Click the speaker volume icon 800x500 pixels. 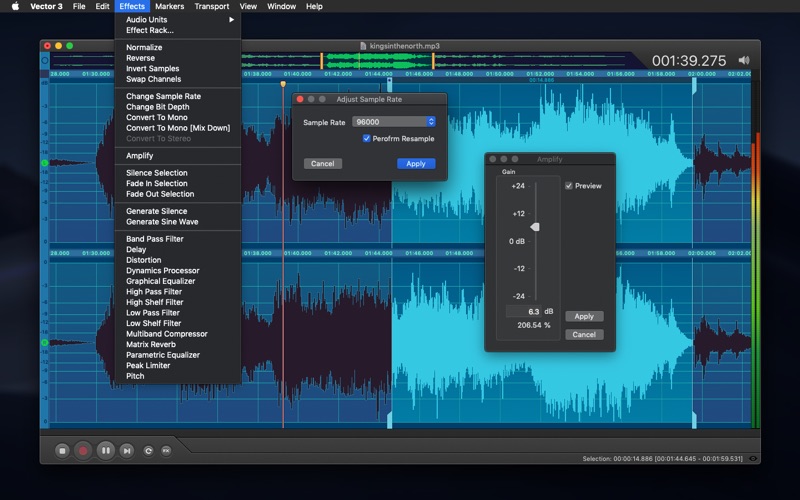[x=745, y=60]
